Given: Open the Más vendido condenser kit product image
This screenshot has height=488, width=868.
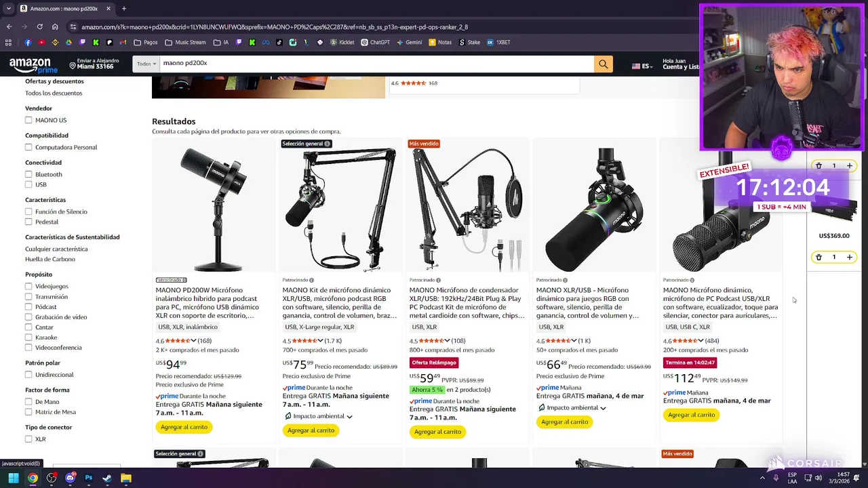Looking at the screenshot, I should coord(467,209).
